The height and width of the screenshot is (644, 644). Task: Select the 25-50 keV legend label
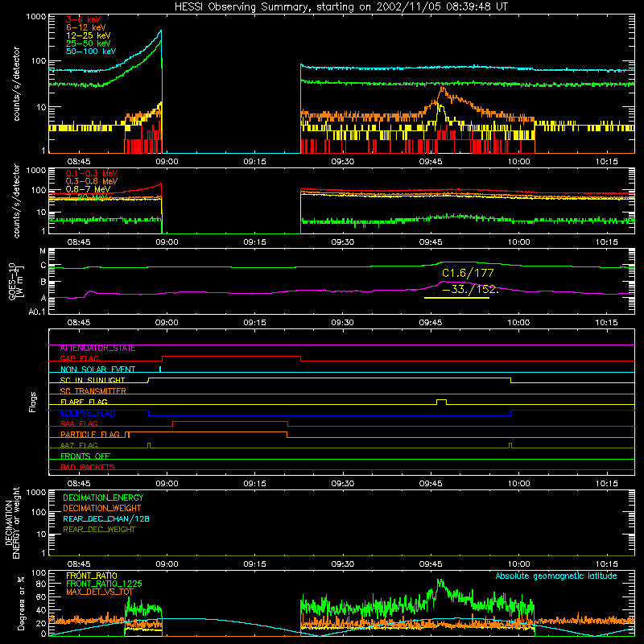click(x=89, y=43)
